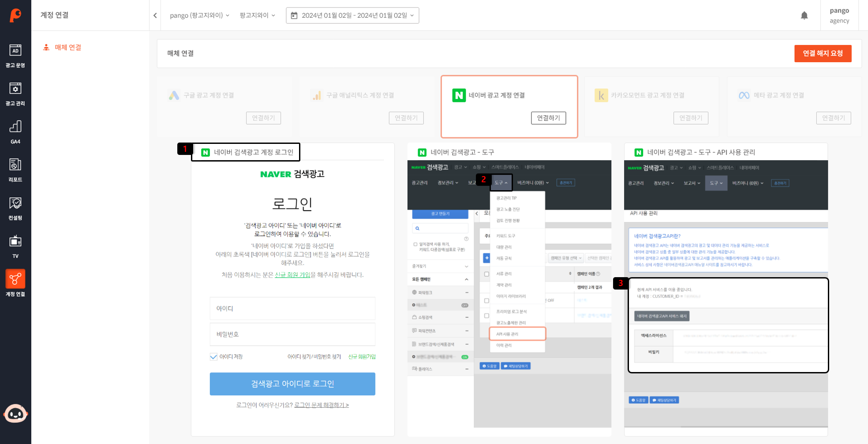This screenshot has width=868, height=444.
Task: Click the 아이디 찾기 / 비밀번호 찾기 link
Action: 314,357
